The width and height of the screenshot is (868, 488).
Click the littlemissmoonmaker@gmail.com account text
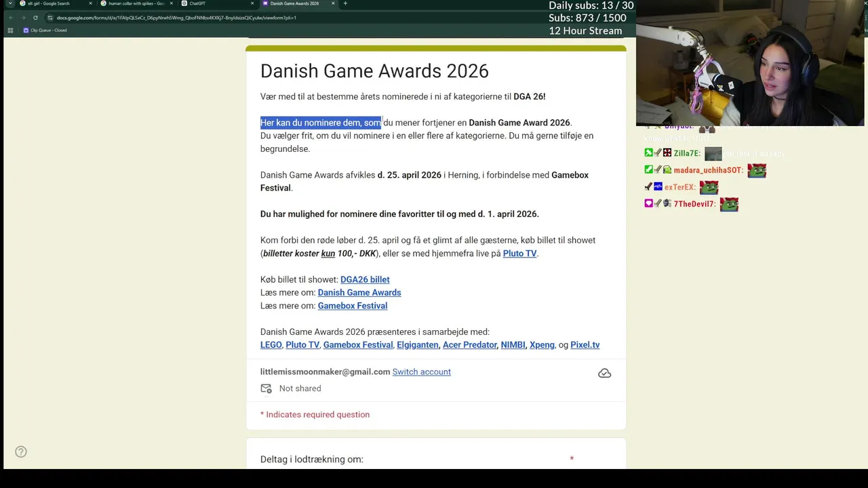(x=325, y=371)
